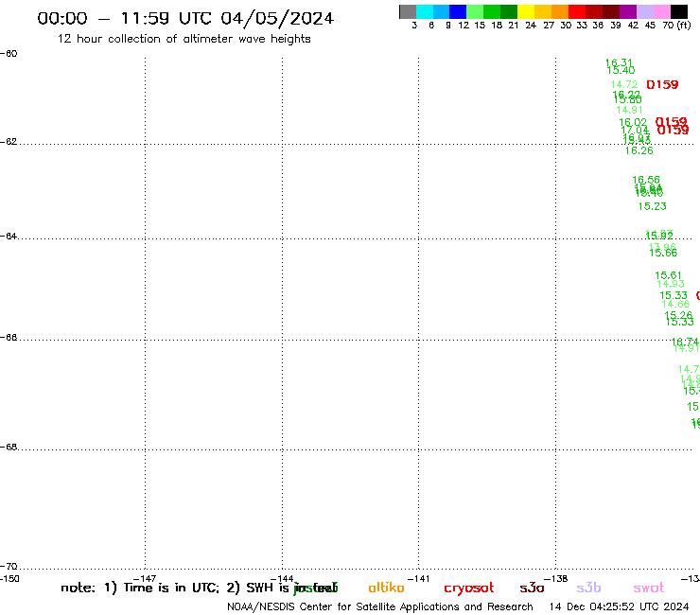
Task: Select the black swatch at the scale's end
Action: [679, 11]
